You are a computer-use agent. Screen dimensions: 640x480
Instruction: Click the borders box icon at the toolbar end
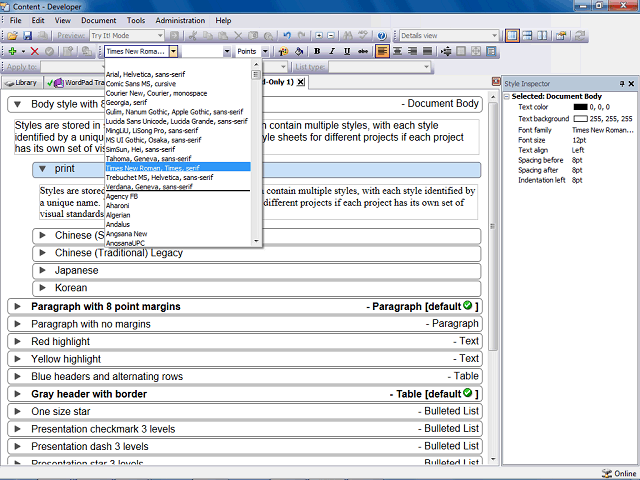click(491, 51)
